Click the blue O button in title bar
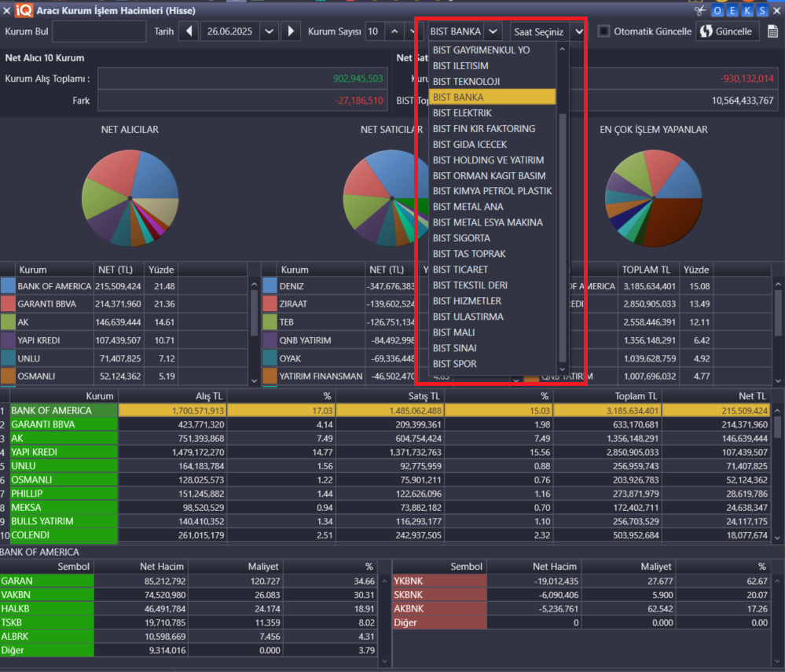 (718, 10)
